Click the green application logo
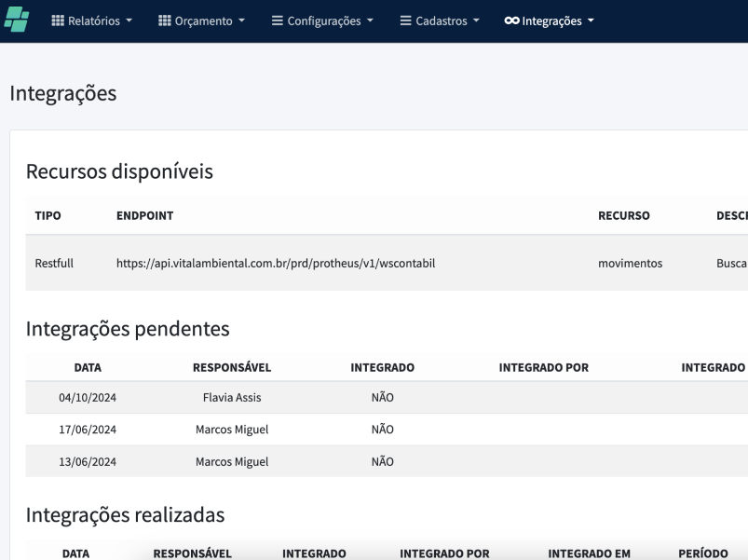The width and height of the screenshot is (748, 560). pyautogui.click(x=18, y=20)
